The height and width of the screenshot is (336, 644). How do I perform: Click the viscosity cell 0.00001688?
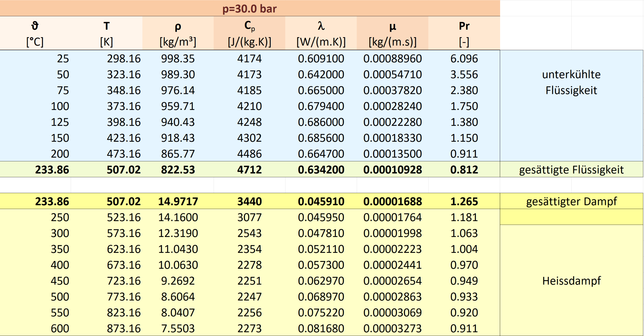pyautogui.click(x=392, y=201)
